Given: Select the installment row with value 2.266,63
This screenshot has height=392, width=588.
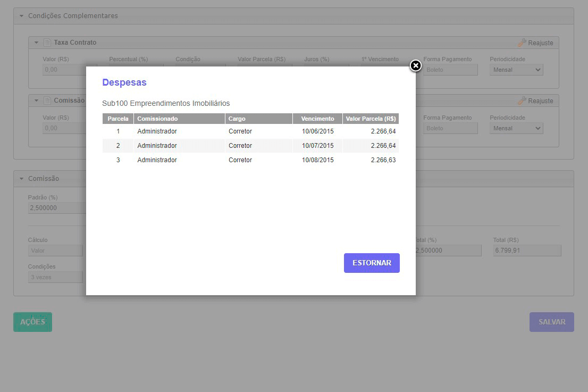Looking at the screenshot, I should pos(250,160).
